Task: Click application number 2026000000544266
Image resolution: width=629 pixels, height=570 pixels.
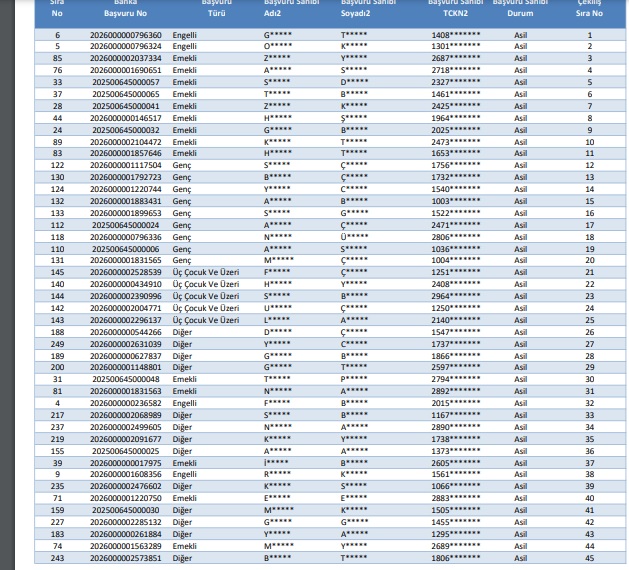Action: pos(125,331)
